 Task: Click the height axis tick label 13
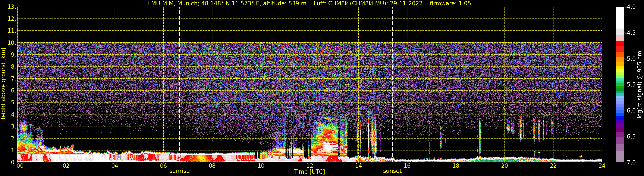[x=11, y=7]
